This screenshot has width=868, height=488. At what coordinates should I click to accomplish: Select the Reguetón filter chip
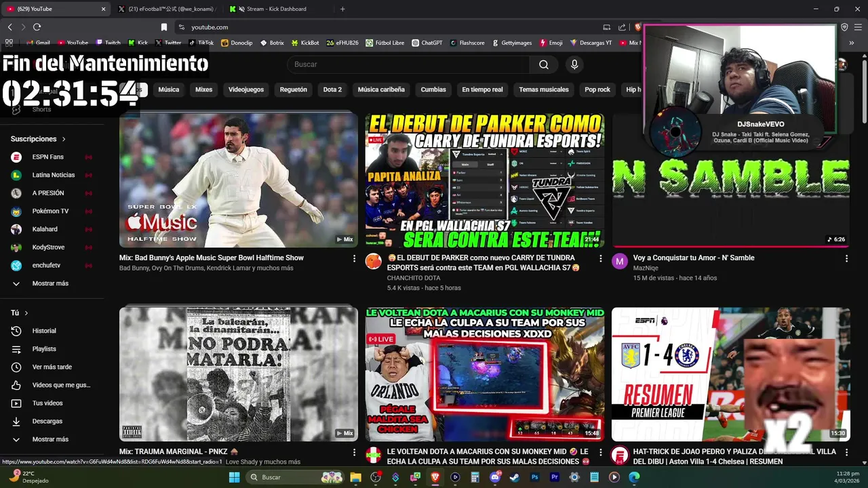(x=294, y=89)
